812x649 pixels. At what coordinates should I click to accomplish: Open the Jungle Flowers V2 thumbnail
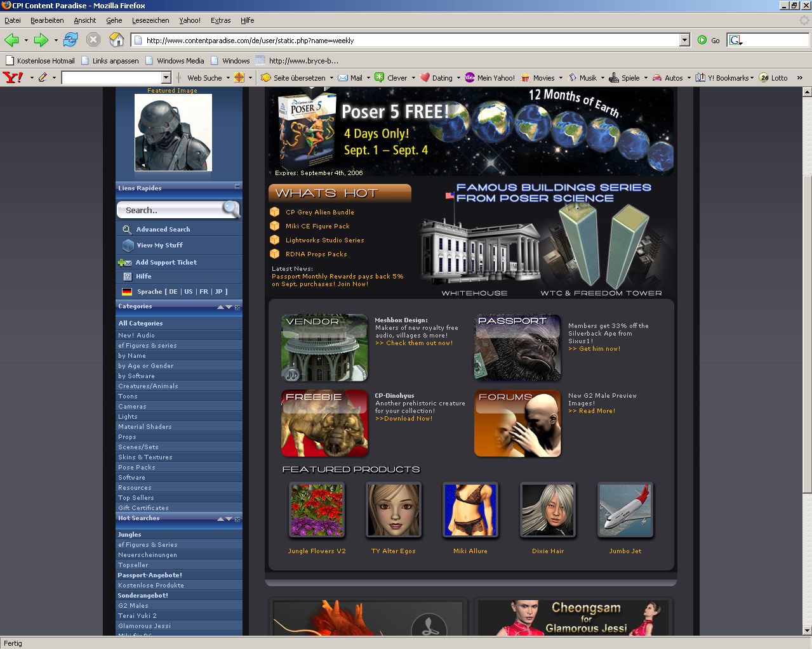point(317,510)
